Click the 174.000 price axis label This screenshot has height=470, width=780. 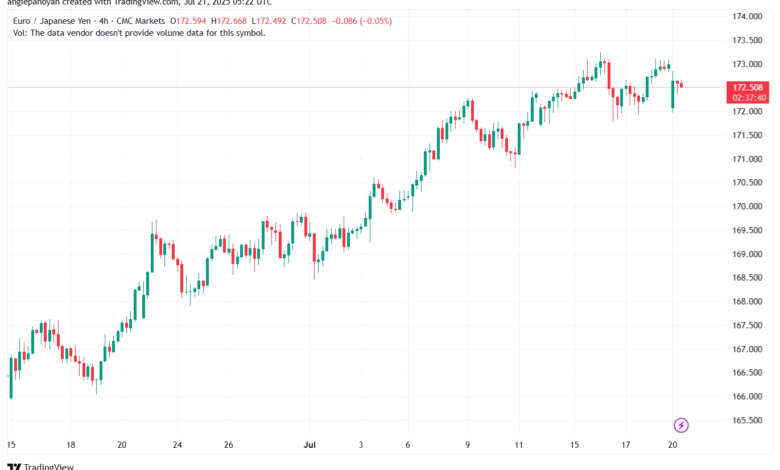point(747,16)
